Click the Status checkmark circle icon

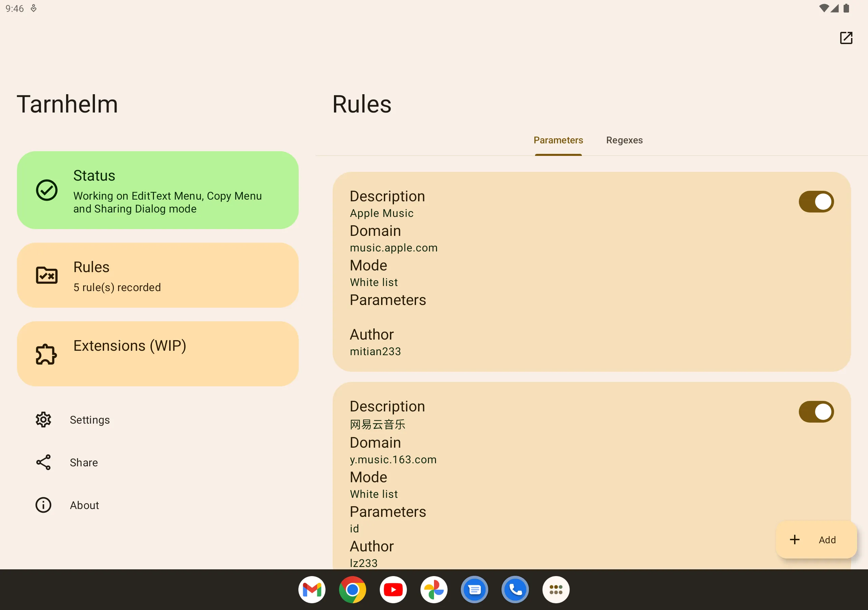[x=46, y=190]
